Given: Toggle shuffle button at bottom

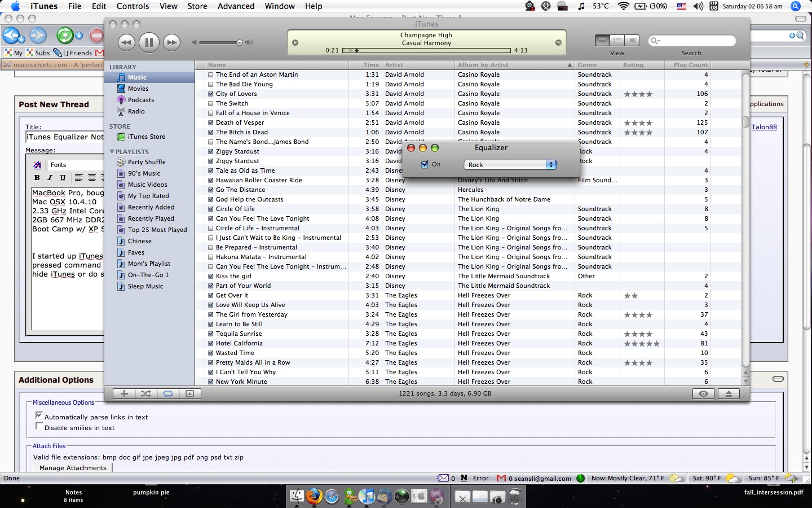Looking at the screenshot, I should pyautogui.click(x=146, y=394).
